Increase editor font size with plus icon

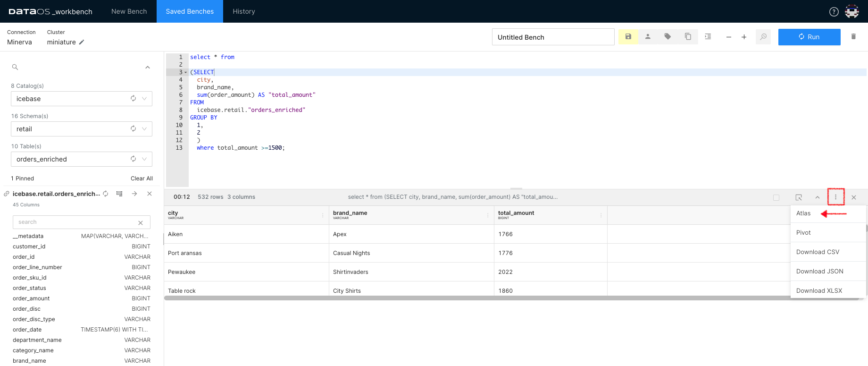[x=744, y=37]
